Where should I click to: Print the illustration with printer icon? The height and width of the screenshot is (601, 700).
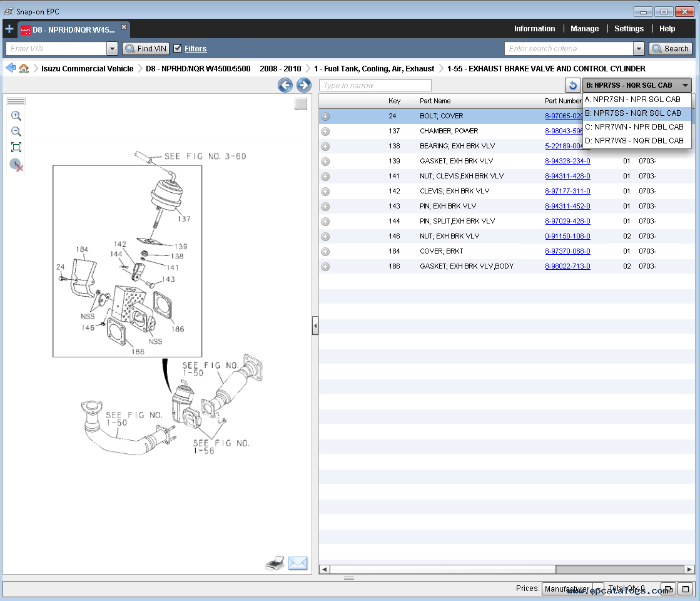click(275, 563)
